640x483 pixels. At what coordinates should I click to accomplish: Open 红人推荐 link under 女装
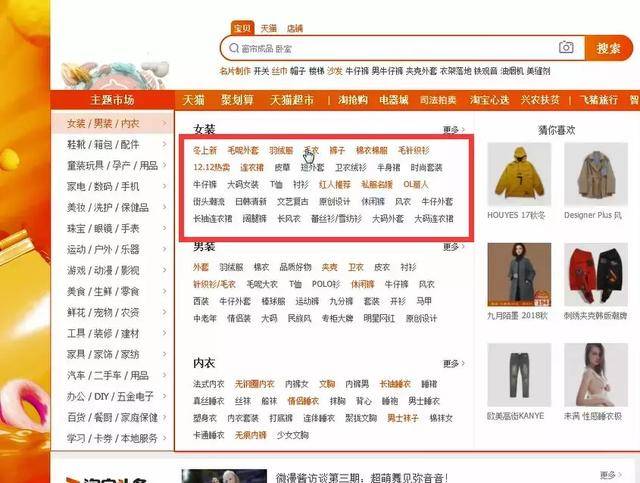pyautogui.click(x=335, y=185)
